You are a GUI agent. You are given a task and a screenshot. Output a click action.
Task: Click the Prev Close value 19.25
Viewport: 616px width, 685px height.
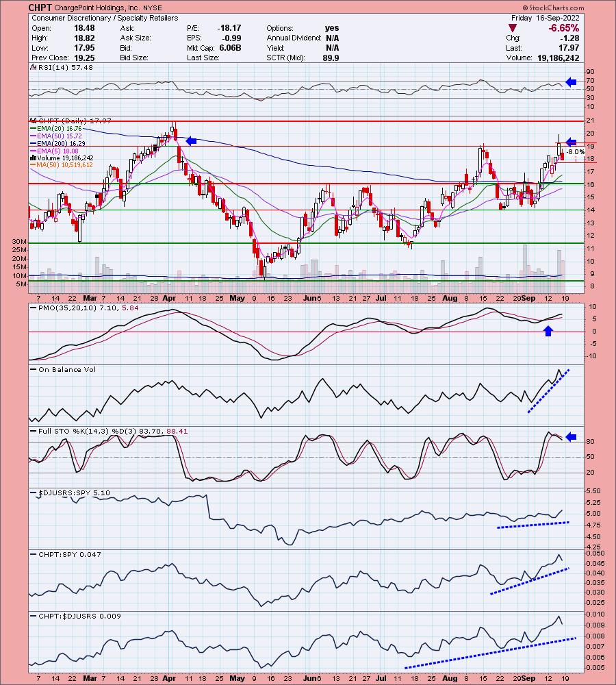point(84,58)
